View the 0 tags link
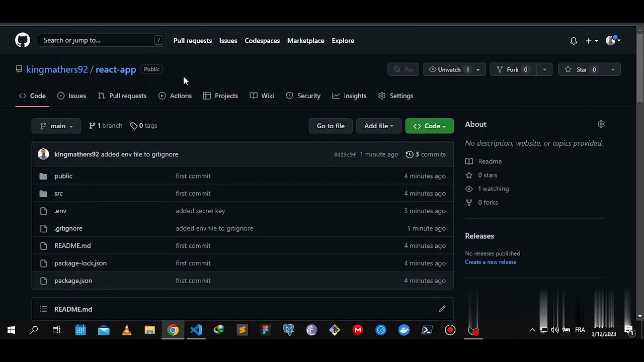The height and width of the screenshot is (362, 644). tap(144, 126)
